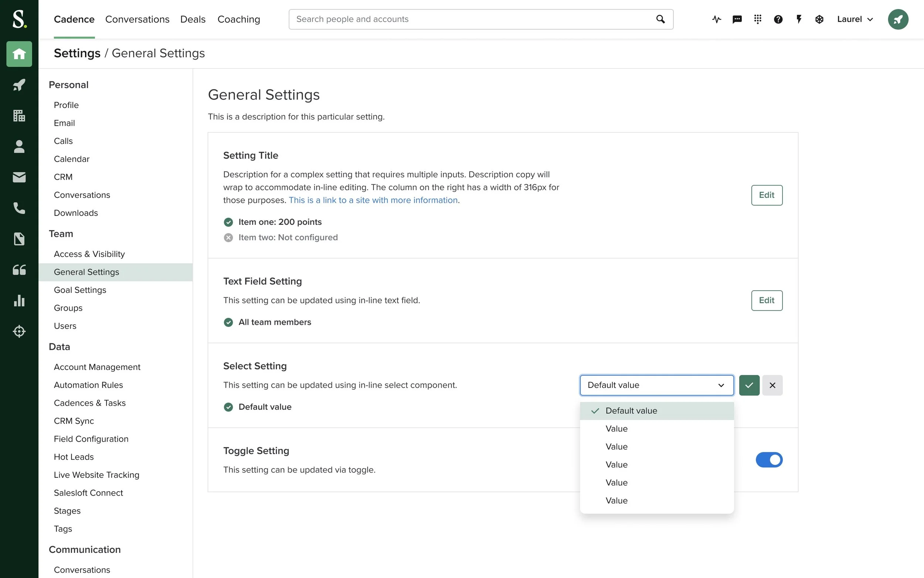Open the Laurel user menu dropdown

pyautogui.click(x=855, y=19)
